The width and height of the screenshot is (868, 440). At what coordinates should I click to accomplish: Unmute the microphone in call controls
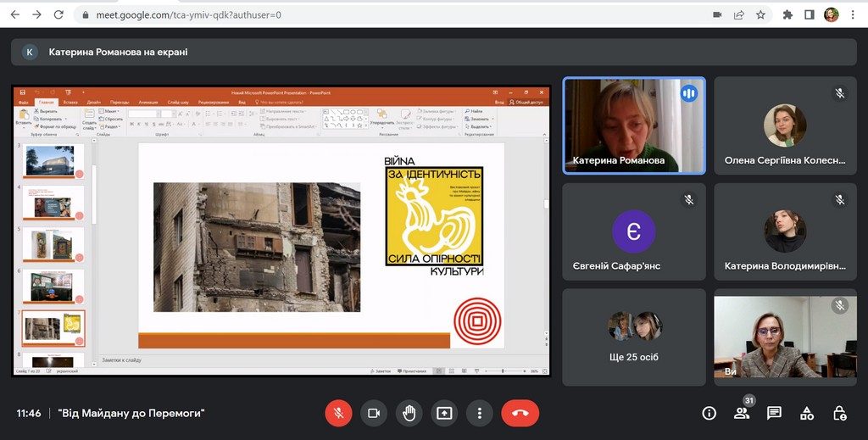(x=338, y=413)
